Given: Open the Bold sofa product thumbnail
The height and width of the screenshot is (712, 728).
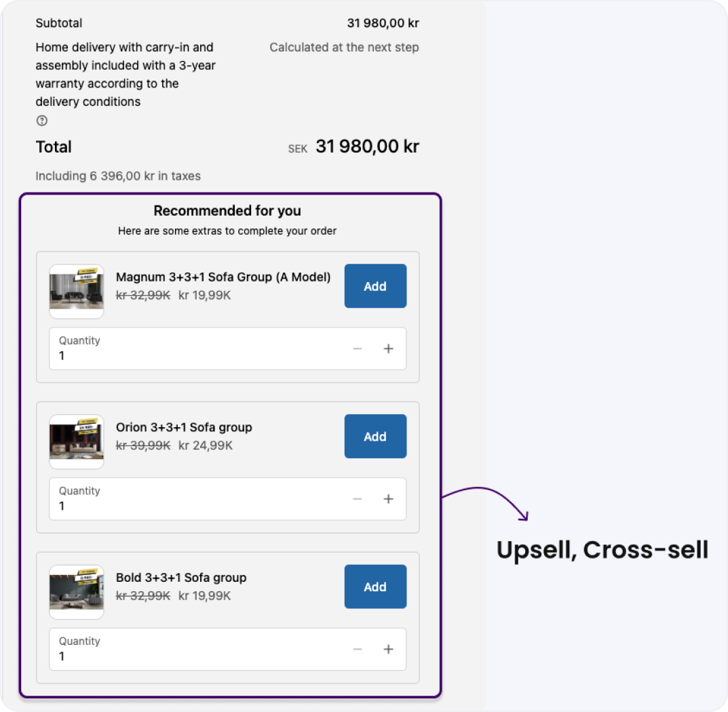Looking at the screenshot, I should coord(77,592).
